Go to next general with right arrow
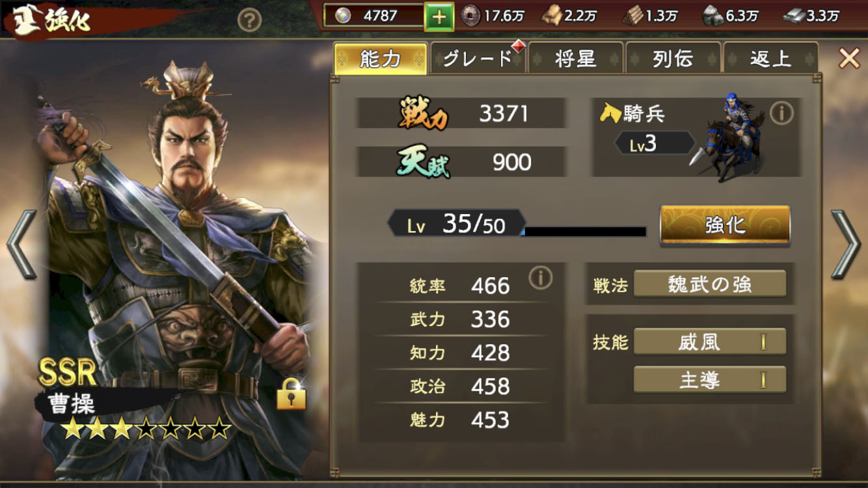 click(846, 244)
